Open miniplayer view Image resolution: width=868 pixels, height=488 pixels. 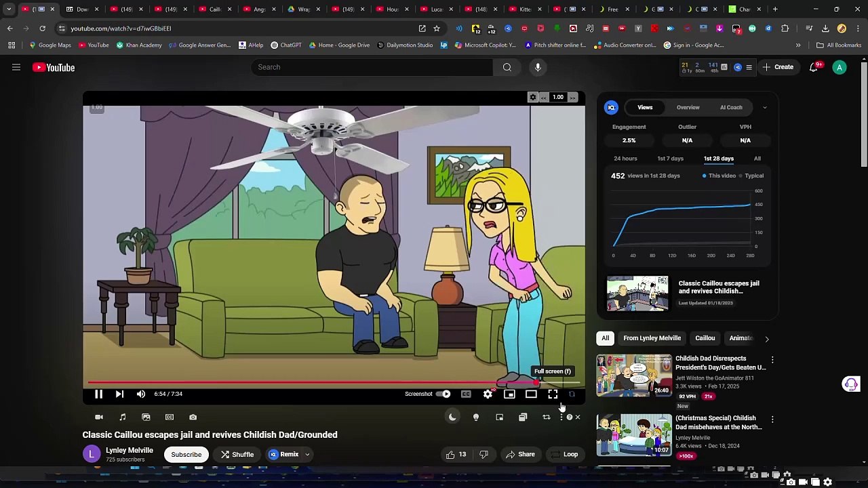tap(509, 394)
